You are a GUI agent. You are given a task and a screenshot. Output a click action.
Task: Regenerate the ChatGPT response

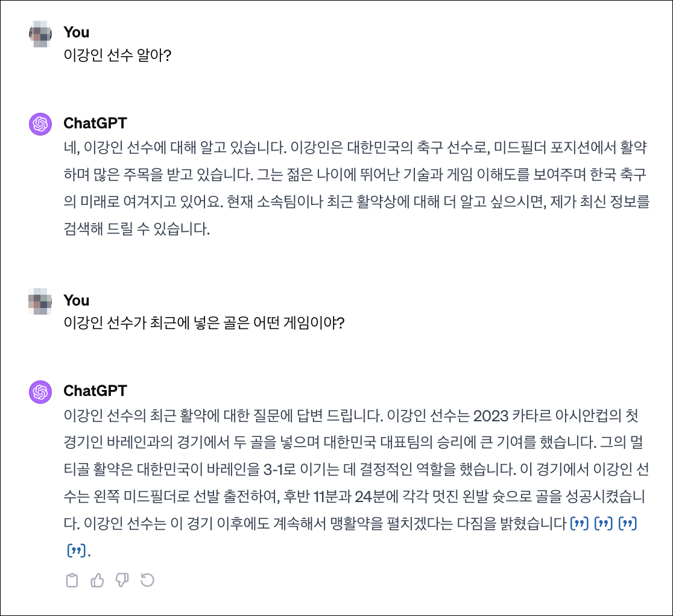coord(148,580)
